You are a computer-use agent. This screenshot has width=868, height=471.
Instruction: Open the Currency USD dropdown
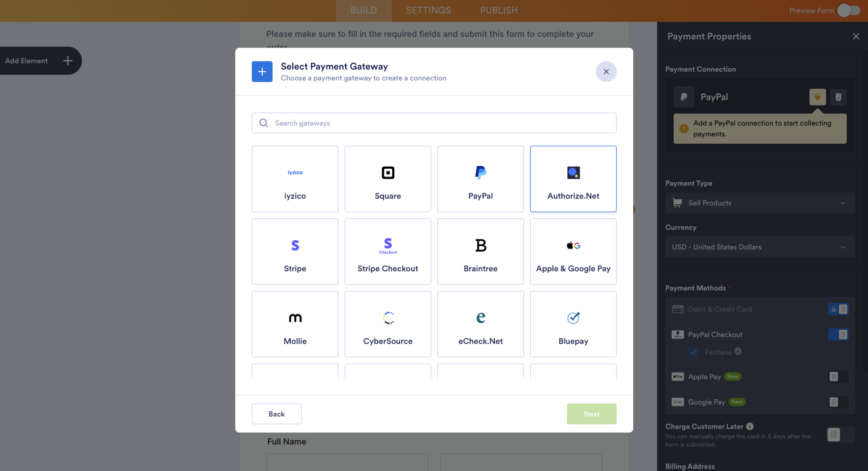click(x=760, y=247)
